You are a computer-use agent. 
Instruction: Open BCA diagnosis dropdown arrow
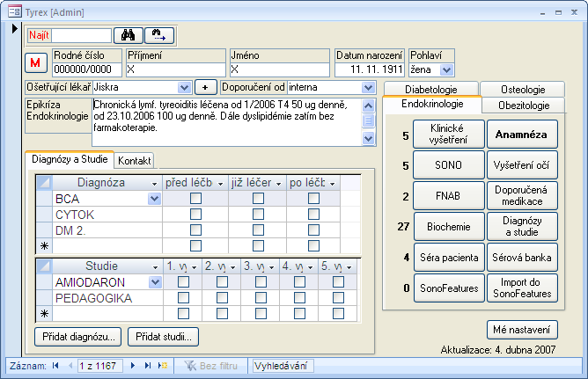155,199
